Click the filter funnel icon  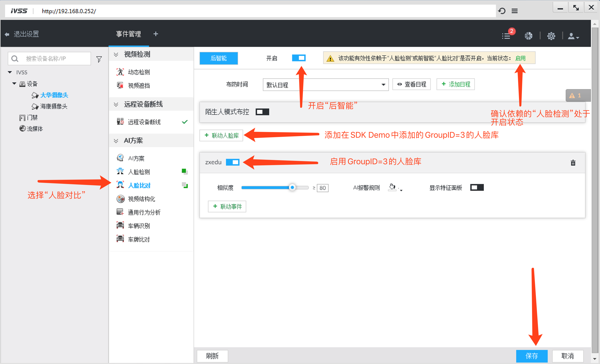pyautogui.click(x=99, y=59)
